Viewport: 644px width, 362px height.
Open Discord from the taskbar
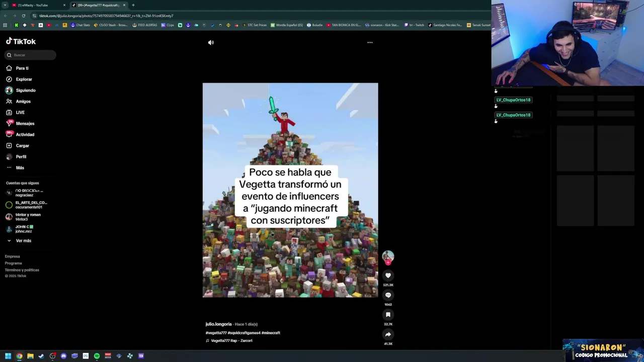point(63,356)
